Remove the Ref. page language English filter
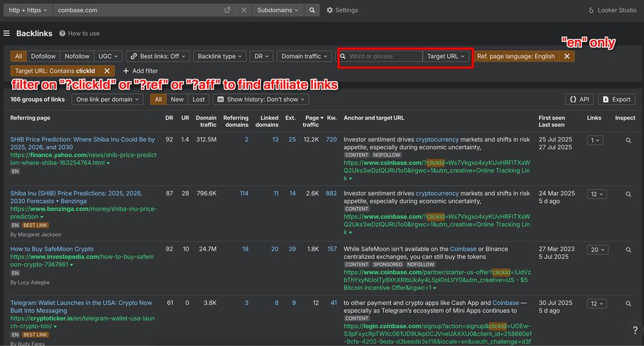This screenshot has width=644, height=346. (x=567, y=57)
